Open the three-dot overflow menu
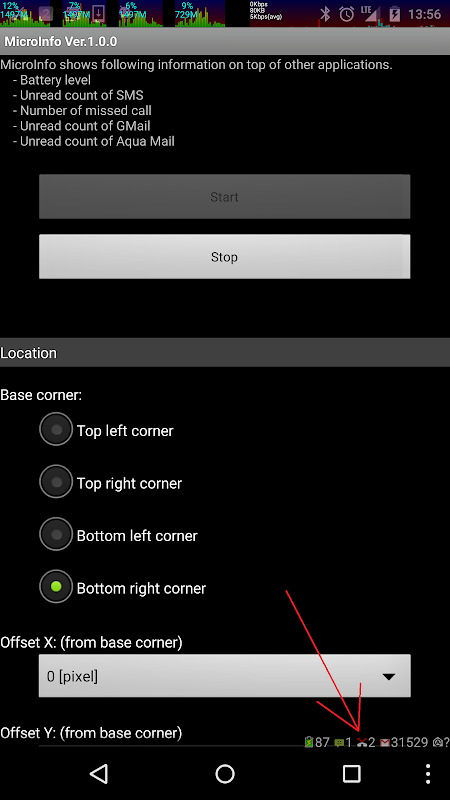450x800 pixels. point(428,773)
